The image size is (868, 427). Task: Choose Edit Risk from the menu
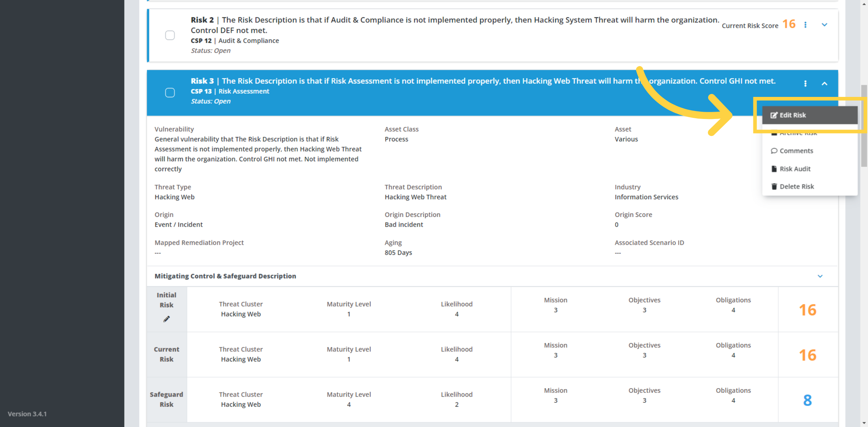pos(810,115)
